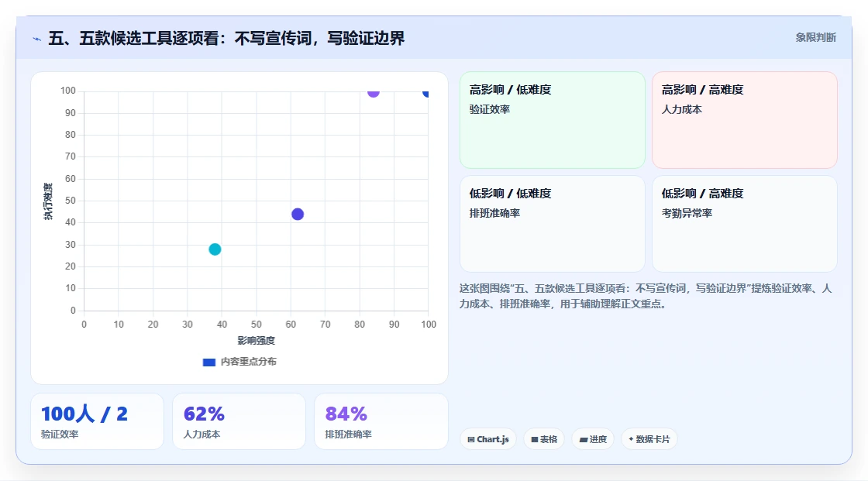This screenshot has width=868, height=481.
Task: Click the 考勤异常率 text in the quadrant card
Action: coord(687,213)
